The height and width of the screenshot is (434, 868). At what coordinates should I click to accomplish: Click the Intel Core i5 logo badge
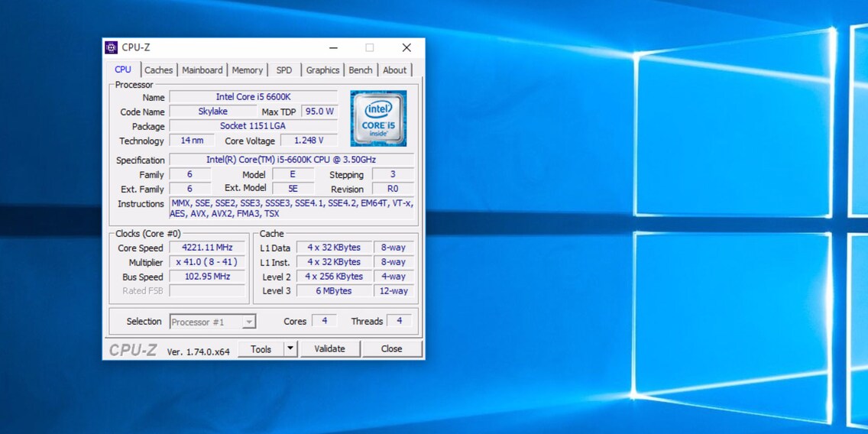379,118
